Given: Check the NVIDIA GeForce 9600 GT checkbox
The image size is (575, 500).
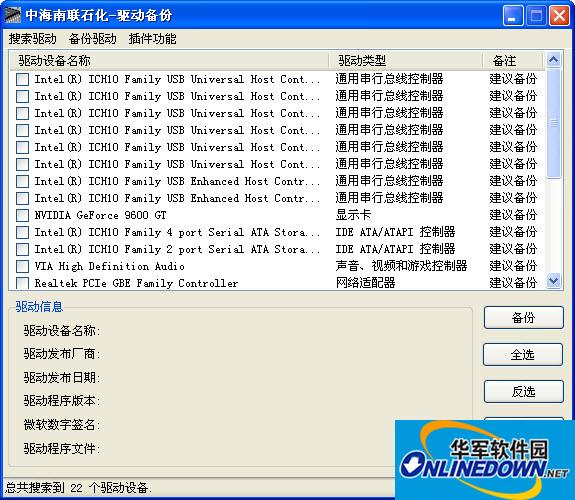Looking at the screenshot, I should point(22,215).
